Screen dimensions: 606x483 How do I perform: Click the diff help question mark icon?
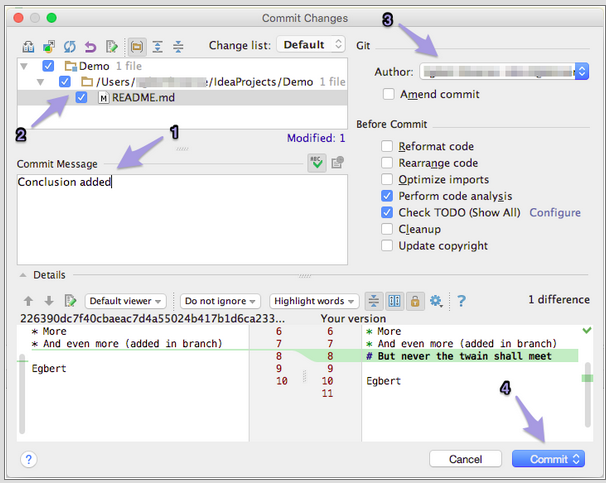point(461,301)
